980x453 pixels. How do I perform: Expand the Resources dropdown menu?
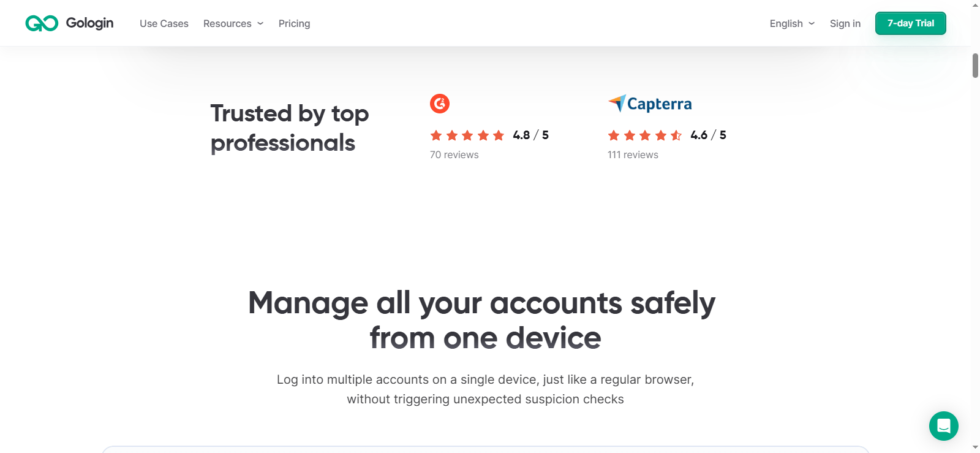tap(233, 23)
